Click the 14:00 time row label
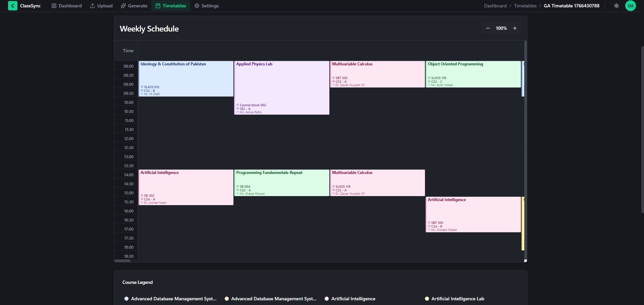Image resolution: width=644 pixels, height=305 pixels. point(129,175)
